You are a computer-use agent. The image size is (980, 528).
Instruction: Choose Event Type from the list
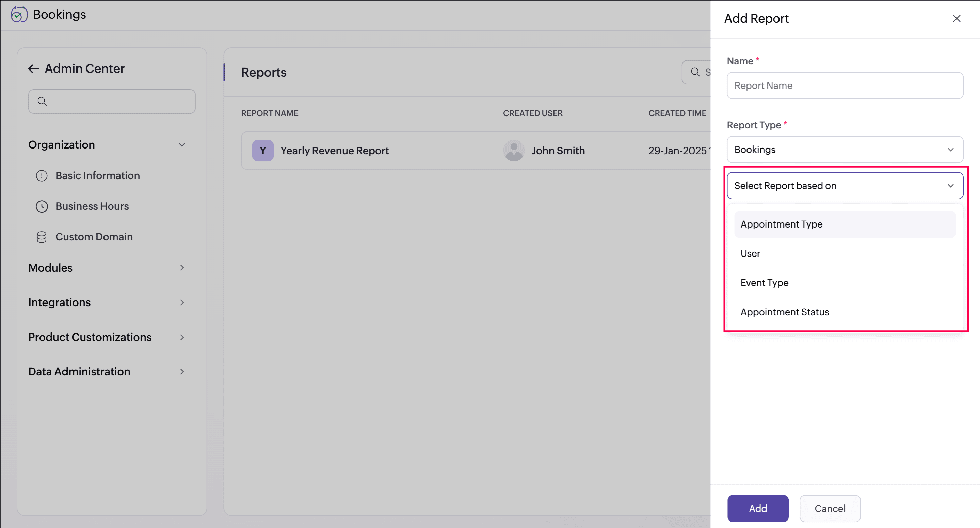845,283
